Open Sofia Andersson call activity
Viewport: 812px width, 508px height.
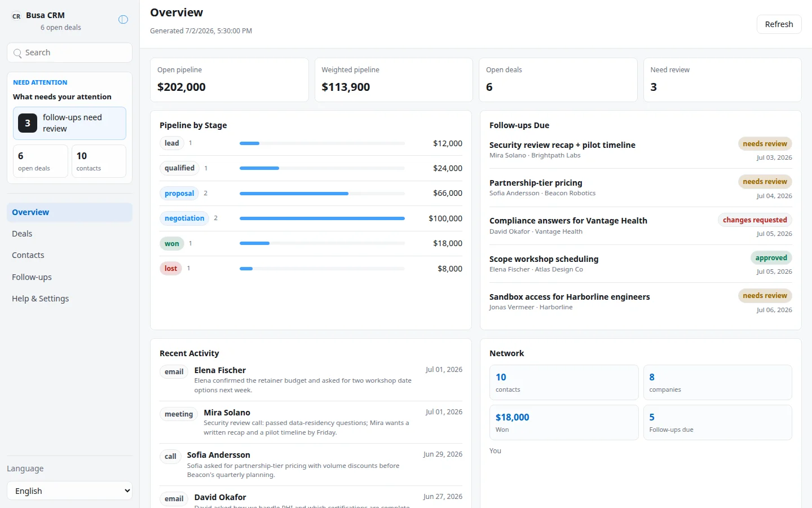(x=311, y=465)
